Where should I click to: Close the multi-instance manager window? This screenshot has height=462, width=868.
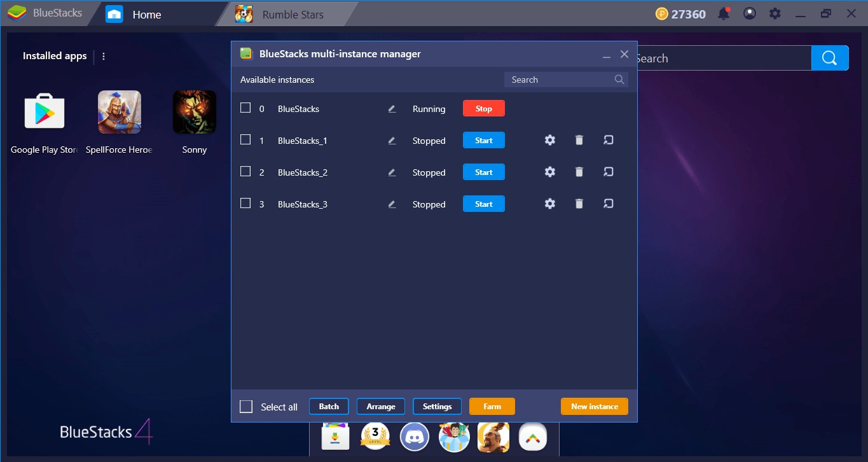point(624,55)
